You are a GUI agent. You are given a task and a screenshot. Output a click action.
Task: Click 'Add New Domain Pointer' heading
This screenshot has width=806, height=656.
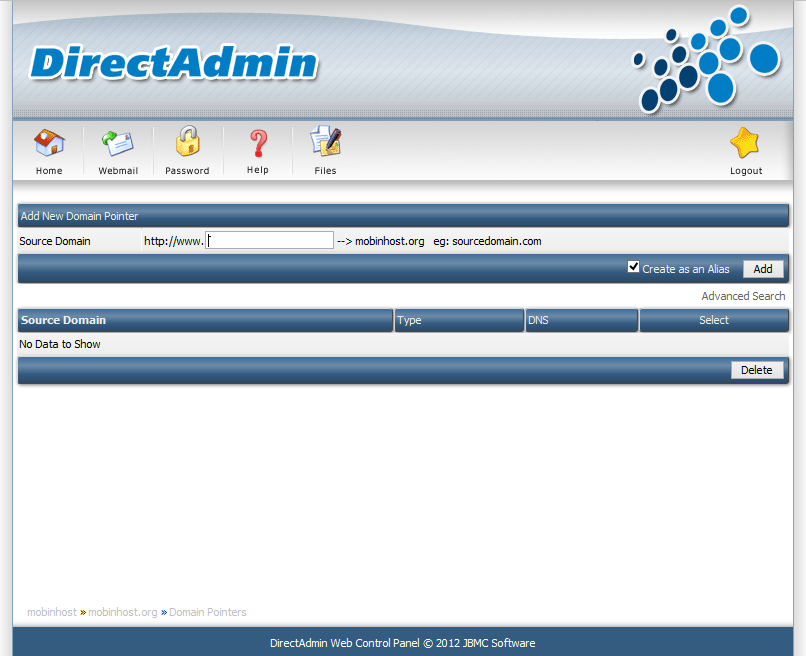[x=79, y=216]
